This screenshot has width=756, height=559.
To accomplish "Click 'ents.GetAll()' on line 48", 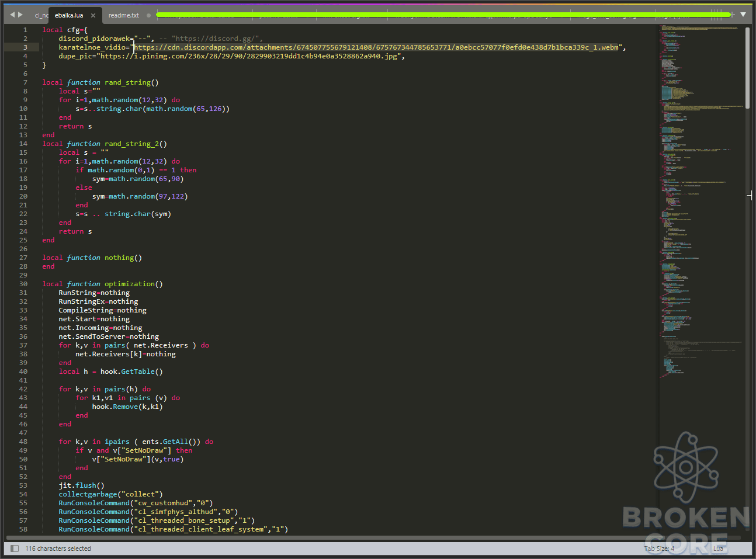I will click(171, 442).
